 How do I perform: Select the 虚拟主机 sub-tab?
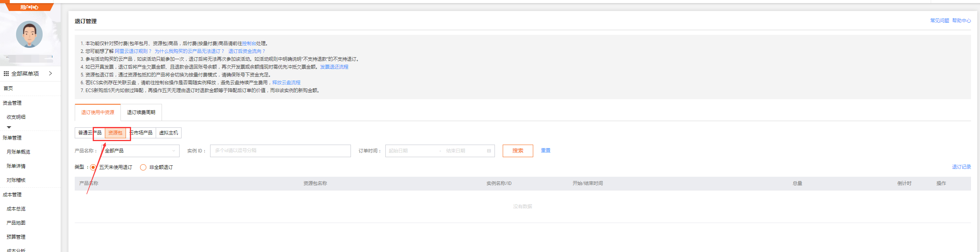[169, 133]
